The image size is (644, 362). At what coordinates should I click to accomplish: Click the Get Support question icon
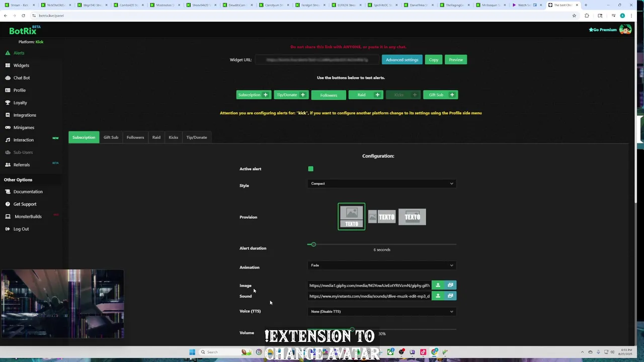(x=8, y=204)
